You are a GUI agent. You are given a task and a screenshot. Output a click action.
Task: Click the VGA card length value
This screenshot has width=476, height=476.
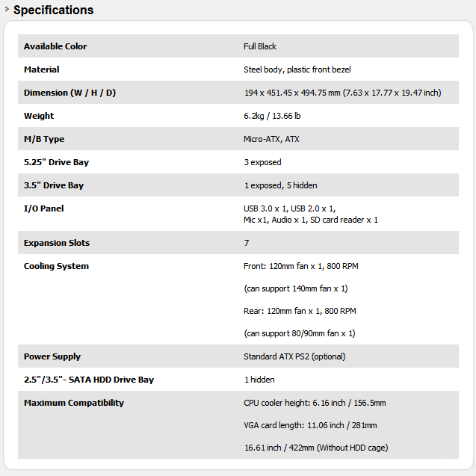tap(310, 425)
